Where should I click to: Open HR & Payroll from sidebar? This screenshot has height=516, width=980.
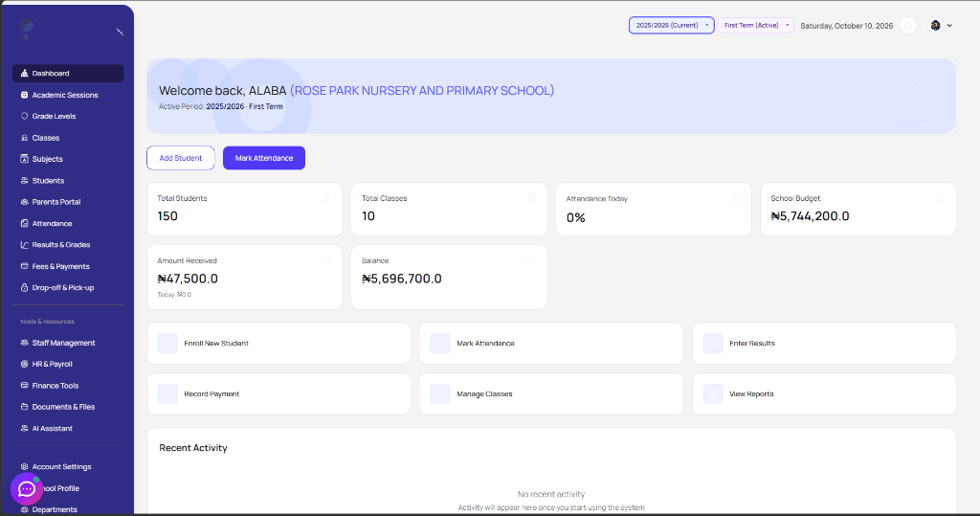click(x=68, y=364)
